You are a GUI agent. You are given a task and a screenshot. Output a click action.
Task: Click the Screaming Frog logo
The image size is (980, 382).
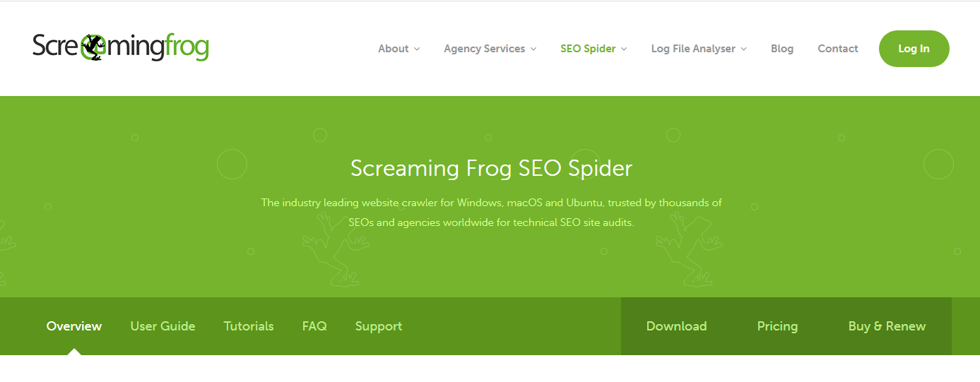(121, 47)
